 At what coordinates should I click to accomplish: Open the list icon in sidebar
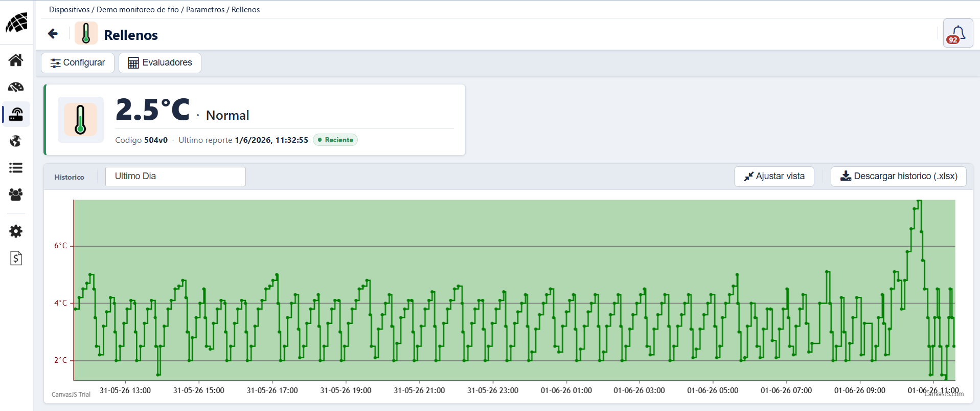16,167
